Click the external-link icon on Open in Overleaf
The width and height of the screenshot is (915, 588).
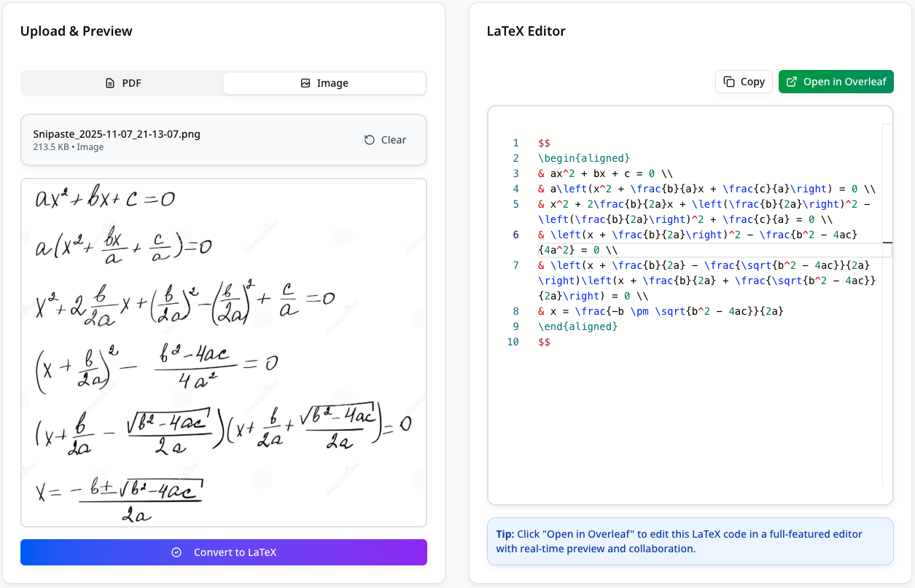pos(791,82)
